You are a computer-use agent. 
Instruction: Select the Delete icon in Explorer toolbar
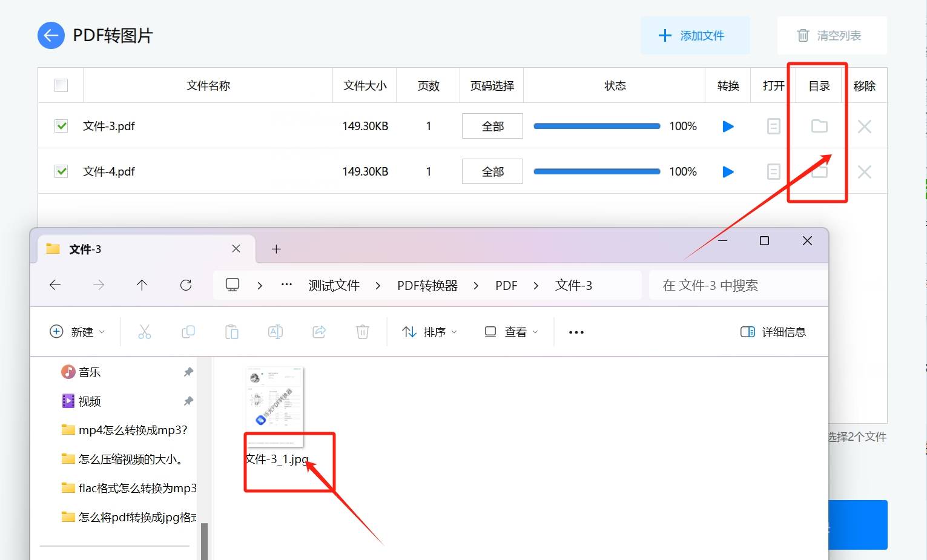[x=362, y=331]
